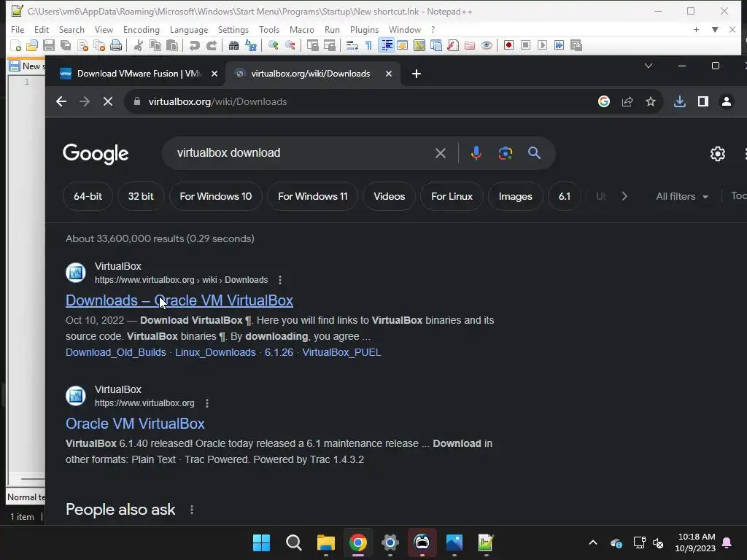The width and height of the screenshot is (747, 560).
Task: Toggle Show All Characters pilcrow icon
Action: click(368, 45)
